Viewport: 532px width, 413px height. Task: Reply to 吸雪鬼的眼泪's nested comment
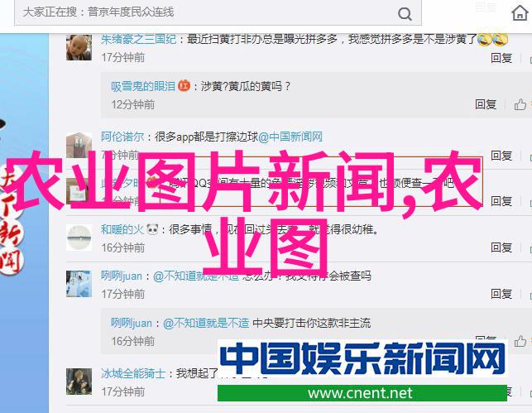pyautogui.click(x=485, y=104)
